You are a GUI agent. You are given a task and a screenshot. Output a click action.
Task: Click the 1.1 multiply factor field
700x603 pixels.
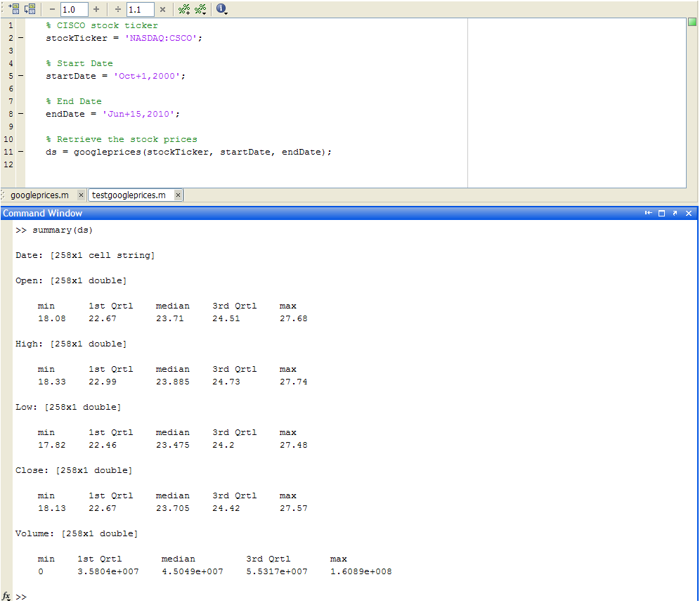pos(140,9)
